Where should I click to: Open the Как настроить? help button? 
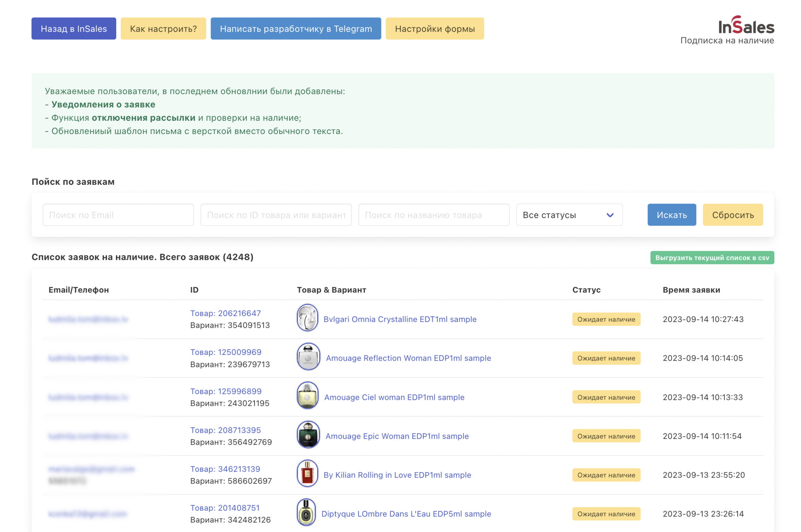163,29
